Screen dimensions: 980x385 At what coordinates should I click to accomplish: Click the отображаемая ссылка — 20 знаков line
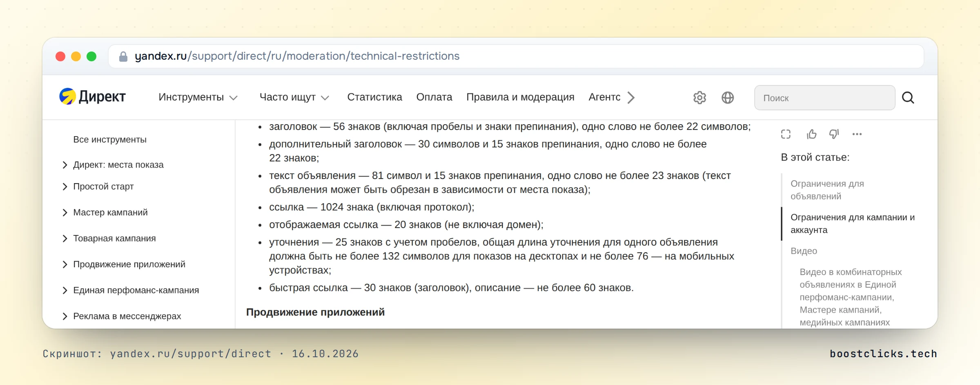[x=406, y=225]
